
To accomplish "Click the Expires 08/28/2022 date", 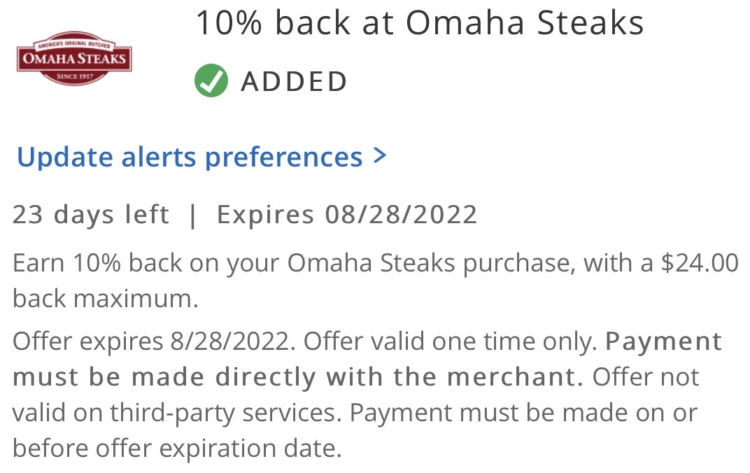I will pos(347,214).
